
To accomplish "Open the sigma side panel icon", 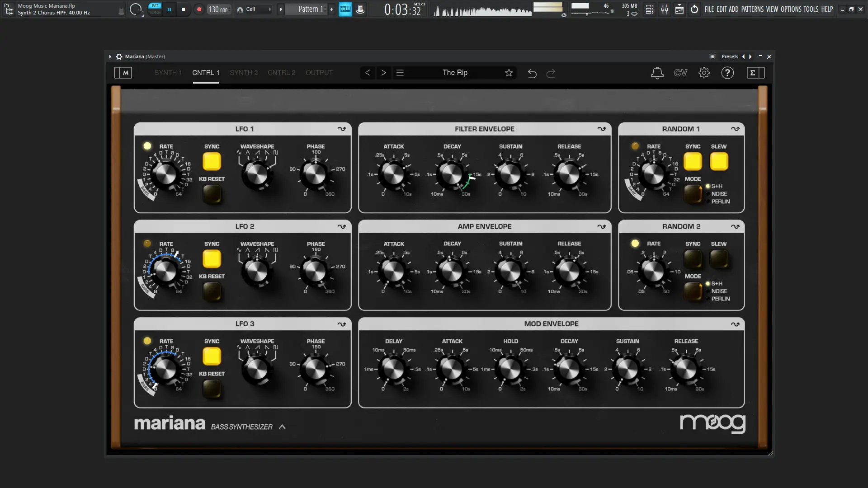I will pos(755,73).
